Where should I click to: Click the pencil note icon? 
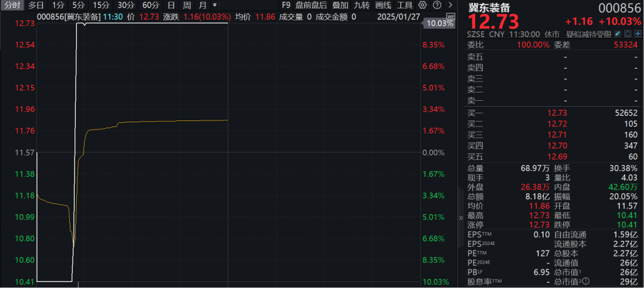[x=617, y=34]
